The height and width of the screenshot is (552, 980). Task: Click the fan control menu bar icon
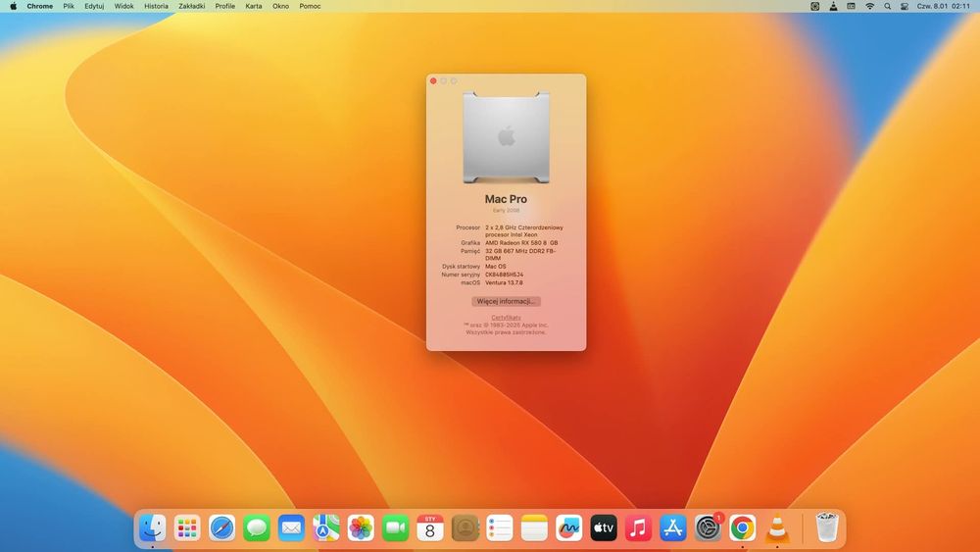tap(815, 6)
